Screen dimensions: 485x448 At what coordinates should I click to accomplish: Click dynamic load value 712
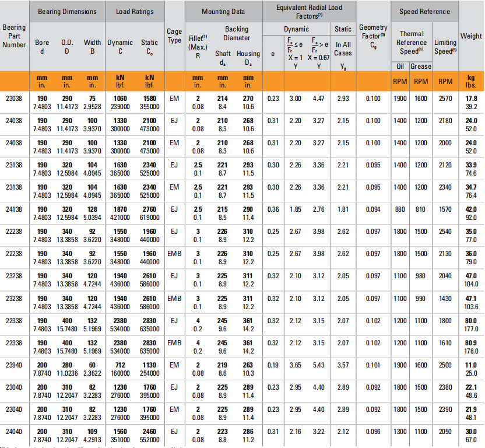(x=120, y=365)
